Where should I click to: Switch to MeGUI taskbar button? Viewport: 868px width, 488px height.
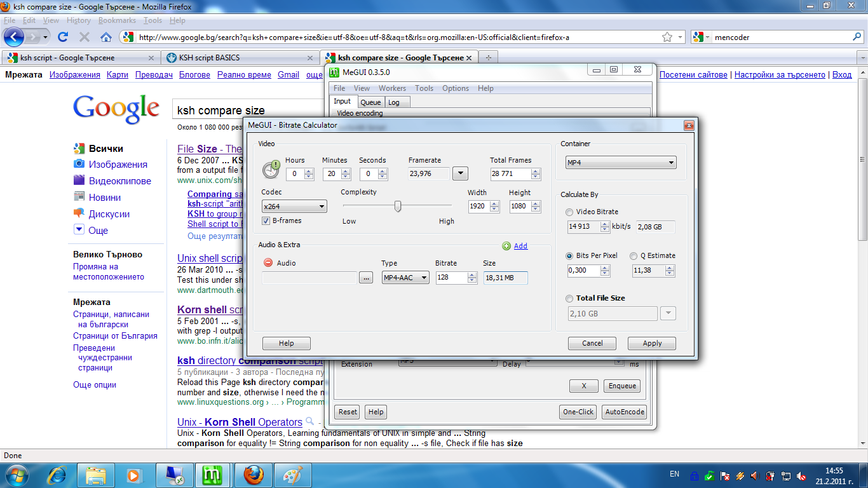211,475
